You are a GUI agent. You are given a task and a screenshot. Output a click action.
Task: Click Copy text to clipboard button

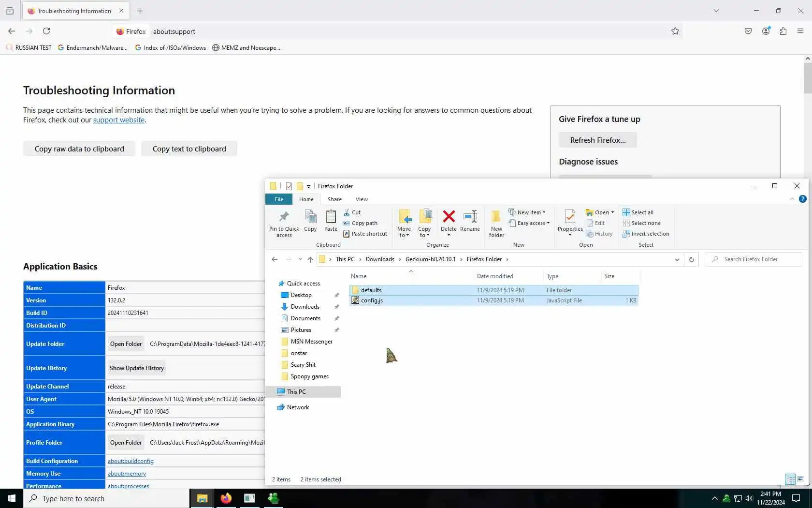pos(189,149)
